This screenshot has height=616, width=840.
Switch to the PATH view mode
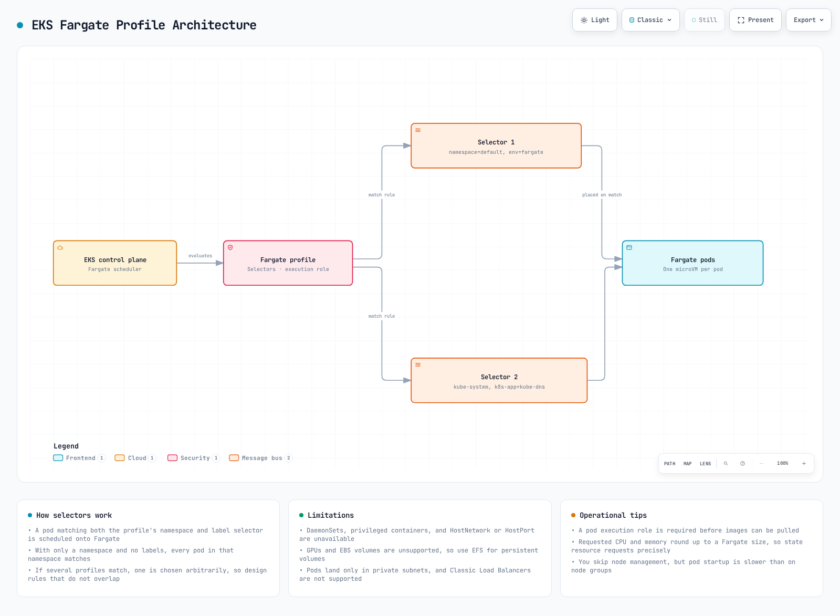pyautogui.click(x=670, y=464)
